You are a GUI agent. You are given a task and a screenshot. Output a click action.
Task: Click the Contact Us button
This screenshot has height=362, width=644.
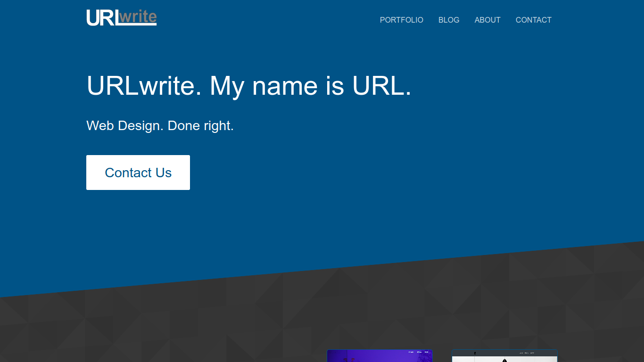pyautogui.click(x=138, y=173)
